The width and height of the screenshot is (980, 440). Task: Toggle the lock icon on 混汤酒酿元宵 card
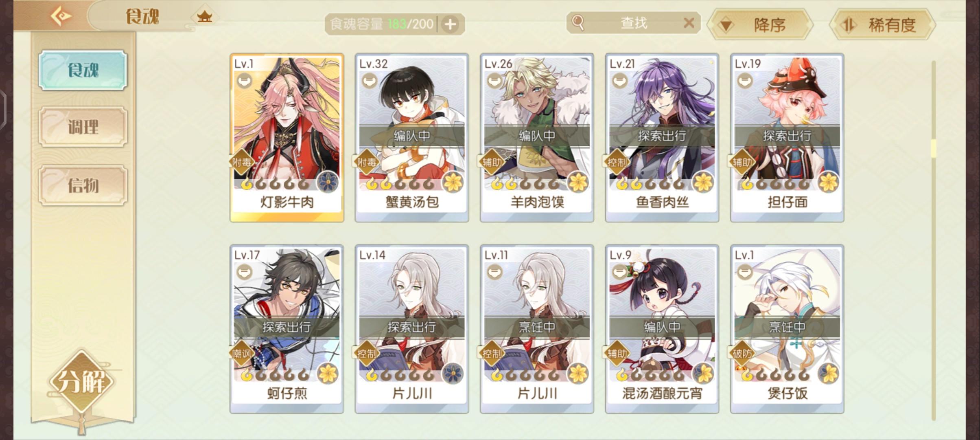pyautogui.click(x=620, y=272)
